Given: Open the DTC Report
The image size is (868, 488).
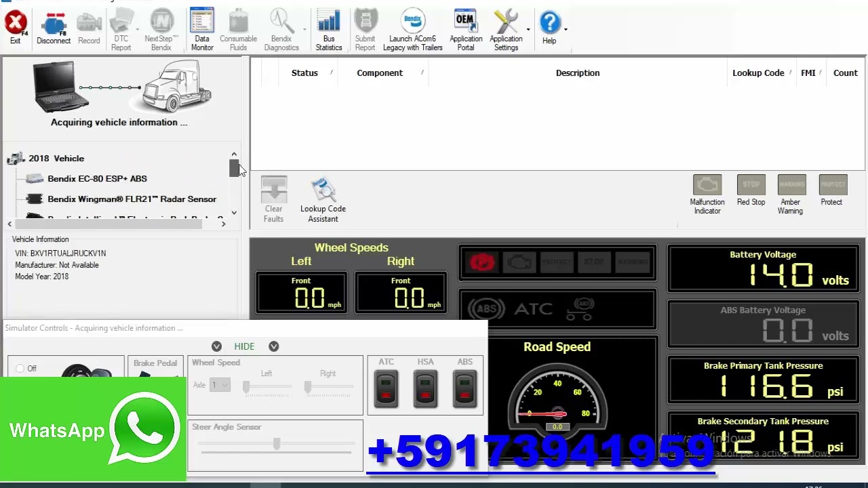Looking at the screenshot, I should click(x=121, y=30).
